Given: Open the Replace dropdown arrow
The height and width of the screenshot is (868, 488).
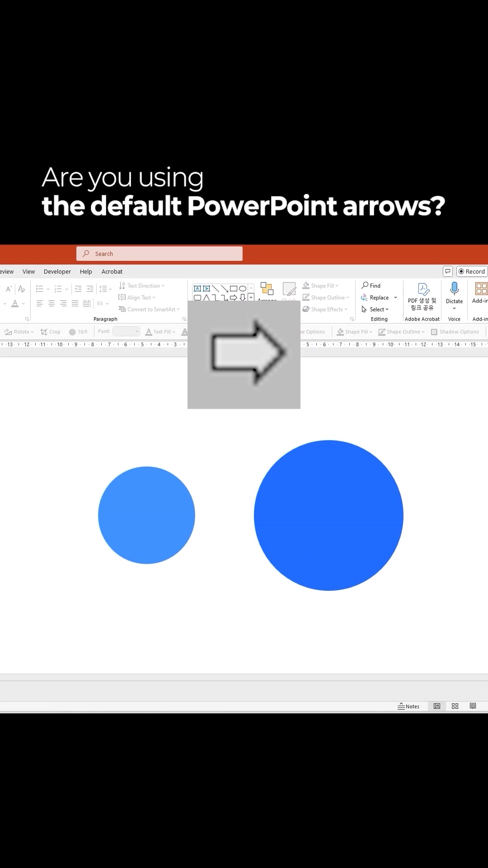Looking at the screenshot, I should [395, 297].
